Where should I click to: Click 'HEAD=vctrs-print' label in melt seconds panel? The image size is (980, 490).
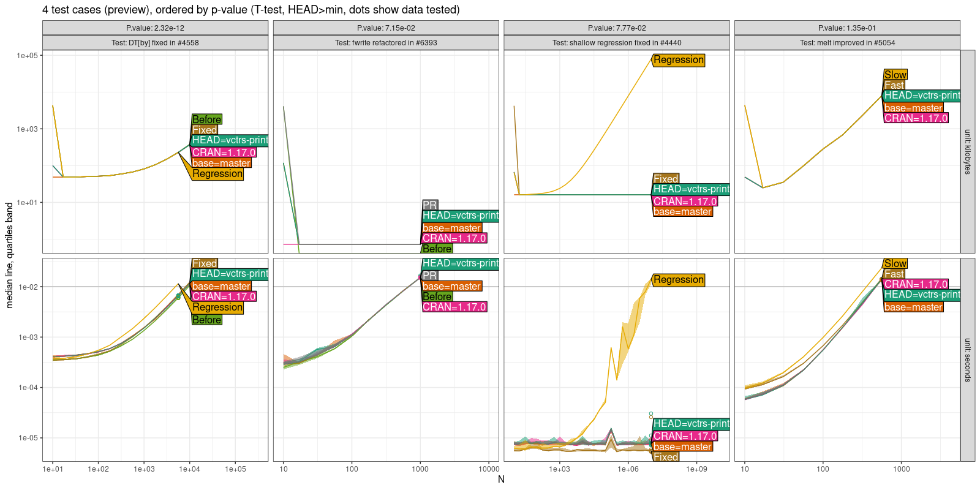(922, 295)
